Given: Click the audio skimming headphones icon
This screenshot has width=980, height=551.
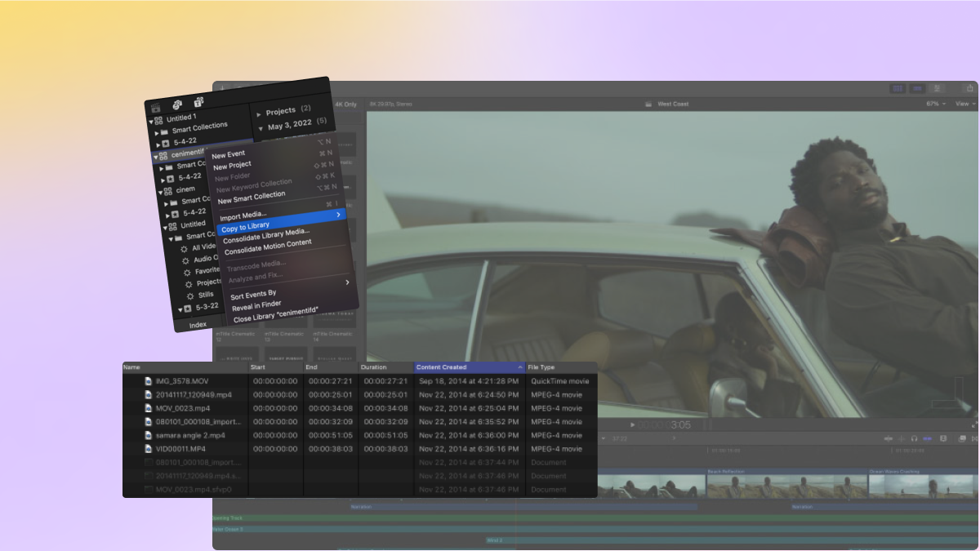Looking at the screenshot, I should pyautogui.click(x=914, y=438).
